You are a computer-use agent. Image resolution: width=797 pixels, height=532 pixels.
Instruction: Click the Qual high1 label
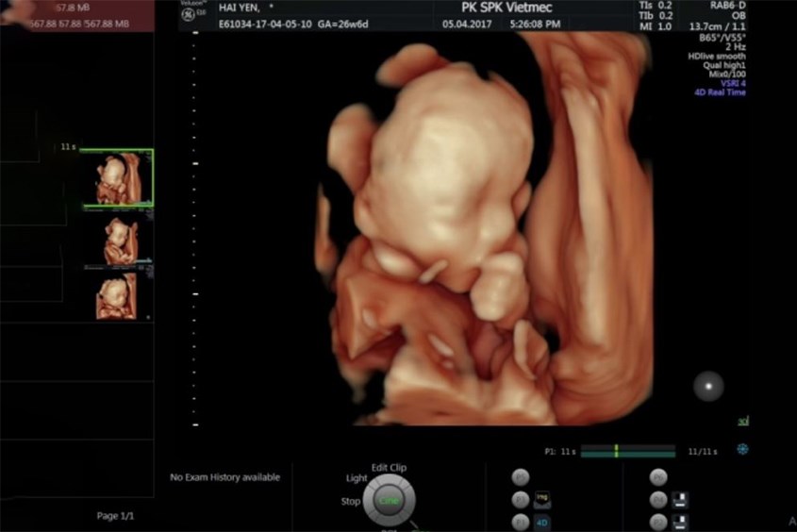724,65
